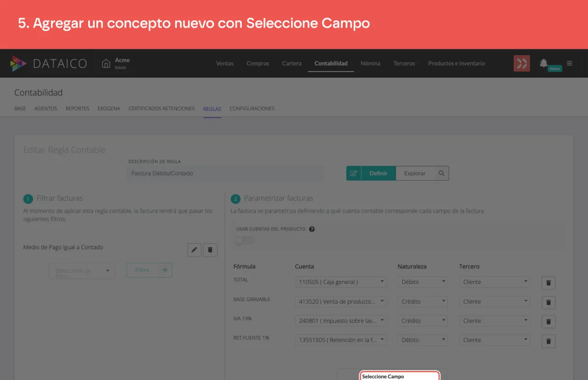This screenshot has height=380, width=588.
Task: Switch to the ASIENTOS tab
Action: (x=45, y=108)
